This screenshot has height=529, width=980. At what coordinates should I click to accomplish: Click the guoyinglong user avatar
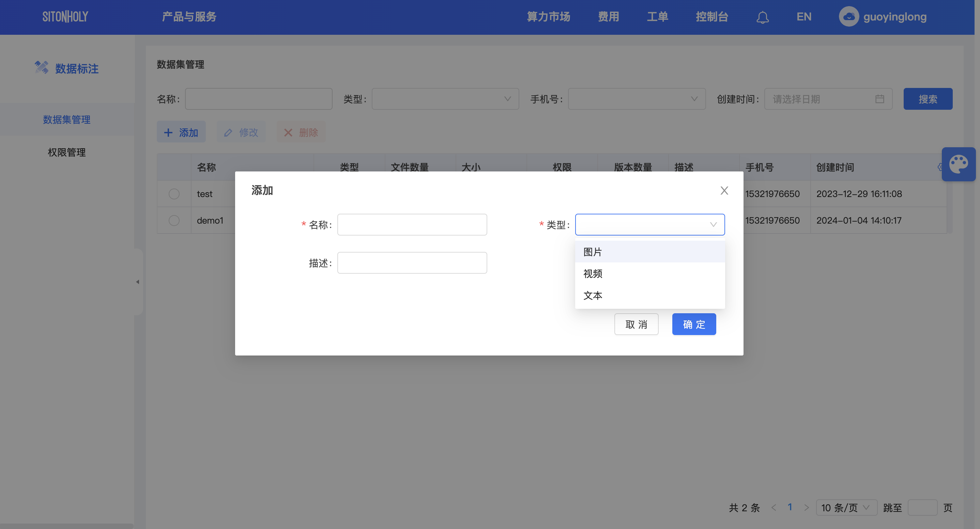849,17
